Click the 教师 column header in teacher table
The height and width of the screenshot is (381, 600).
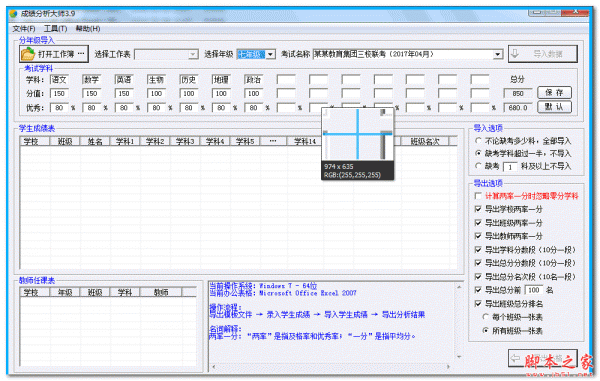click(x=161, y=293)
